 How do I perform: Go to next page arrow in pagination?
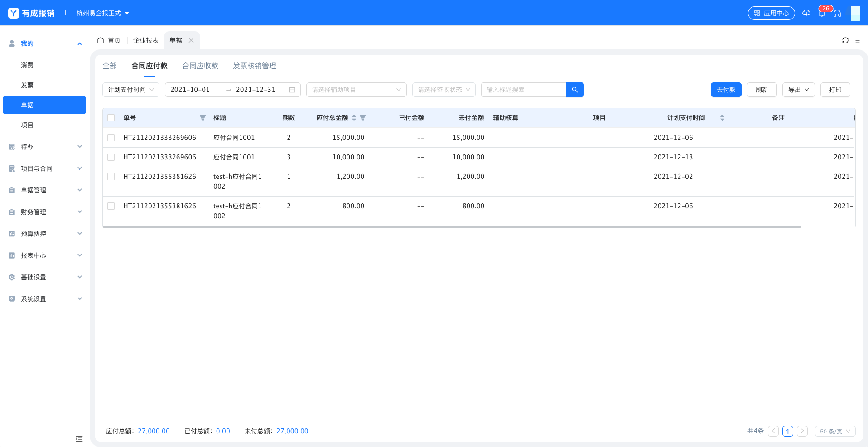coord(802,431)
